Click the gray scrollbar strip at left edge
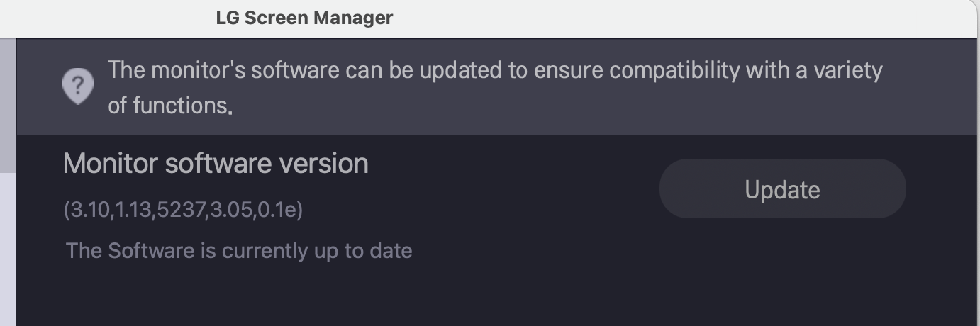980x326 pixels. (8, 105)
